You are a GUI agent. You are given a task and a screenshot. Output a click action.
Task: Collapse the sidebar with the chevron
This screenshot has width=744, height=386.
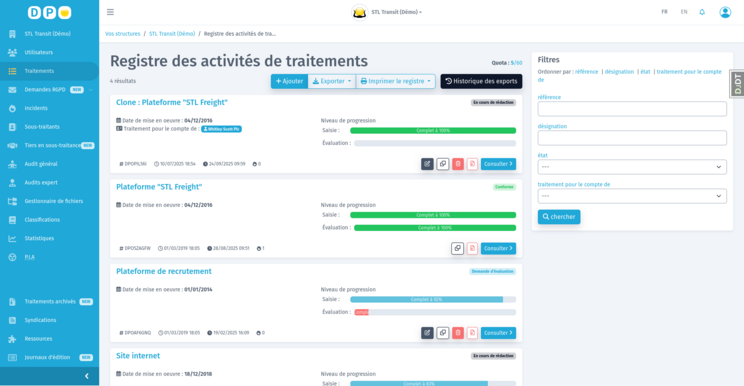pos(86,376)
